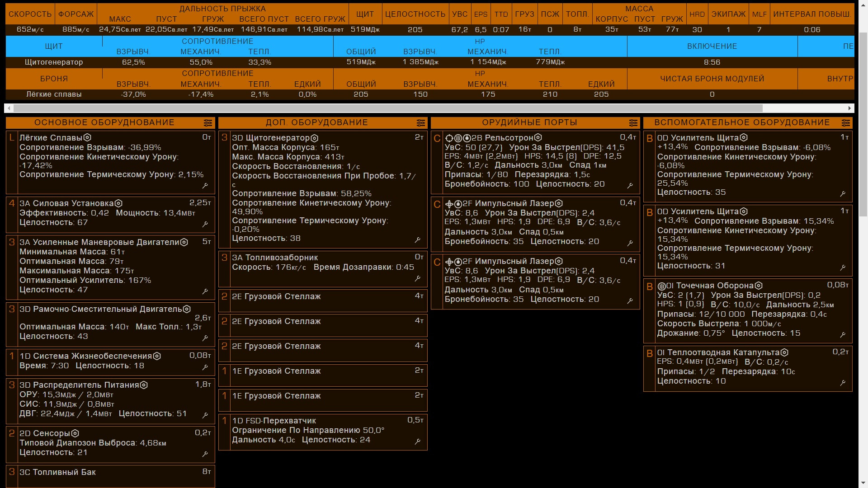Click wrench icon on 2D Сенсоры
Screen dimensions: 868x488
pos(205,454)
